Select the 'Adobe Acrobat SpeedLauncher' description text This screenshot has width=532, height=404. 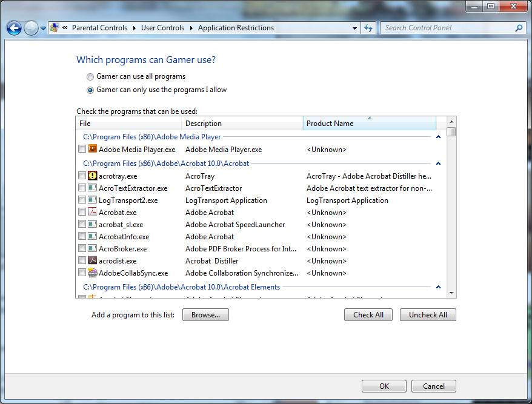coord(235,225)
